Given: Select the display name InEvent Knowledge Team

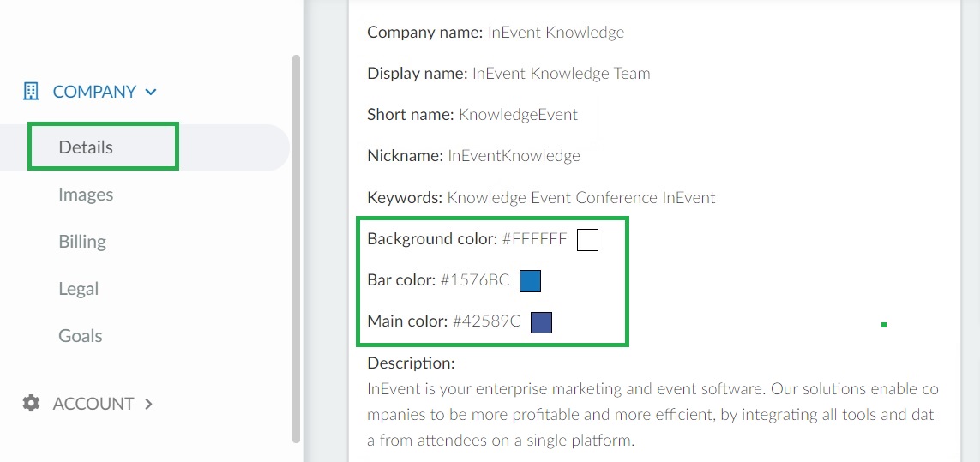Looking at the screenshot, I should coord(562,73).
